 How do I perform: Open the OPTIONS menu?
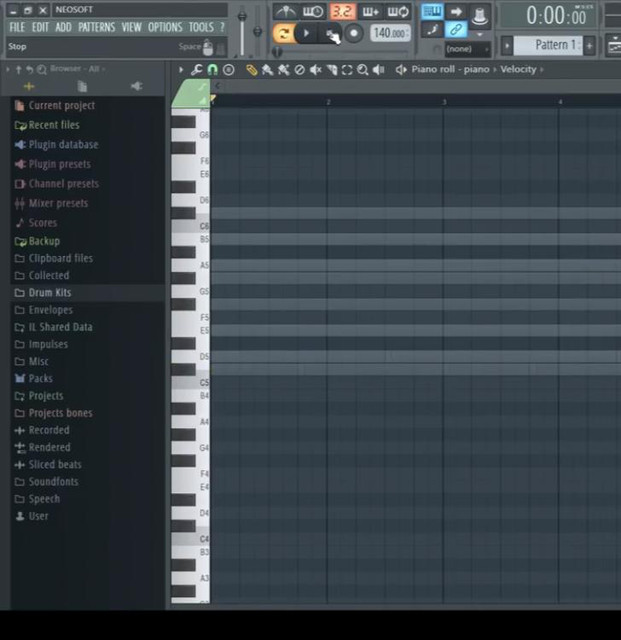165,27
